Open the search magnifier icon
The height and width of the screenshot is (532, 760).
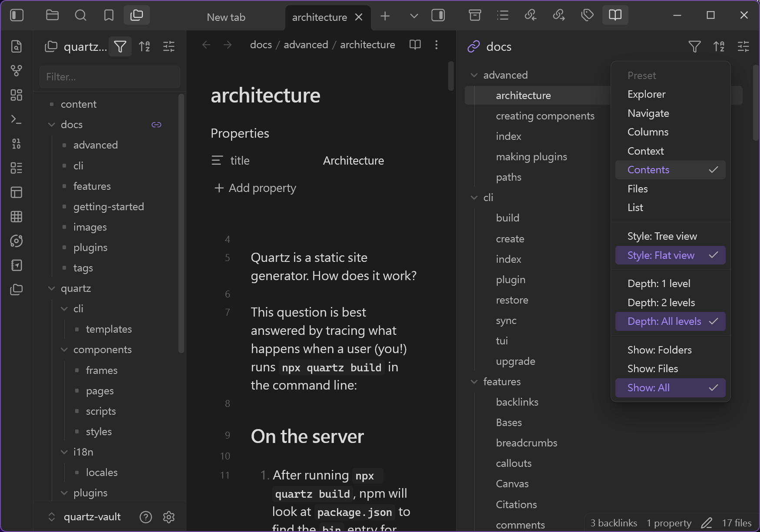(x=80, y=16)
